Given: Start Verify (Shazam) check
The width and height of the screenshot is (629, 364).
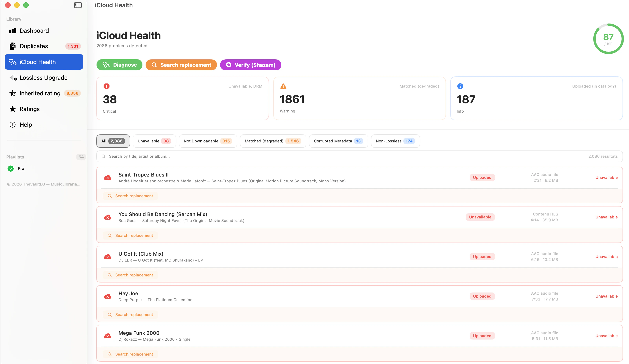Looking at the screenshot, I should coord(250,65).
